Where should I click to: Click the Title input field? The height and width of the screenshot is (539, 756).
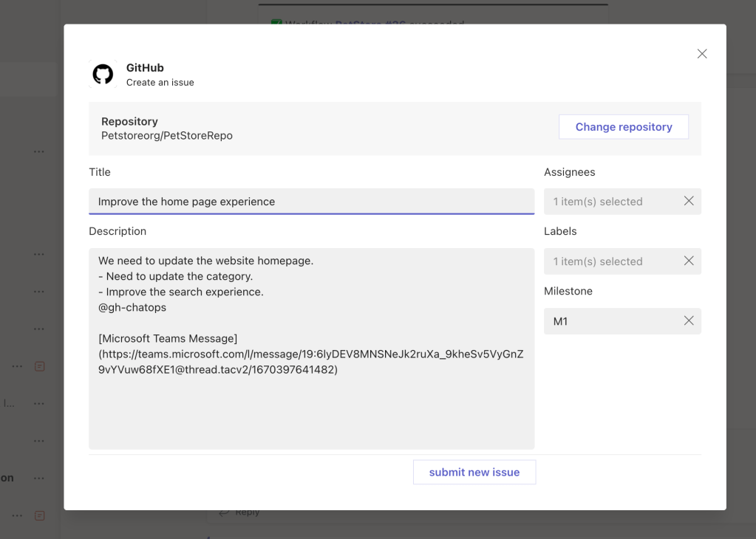pos(311,202)
